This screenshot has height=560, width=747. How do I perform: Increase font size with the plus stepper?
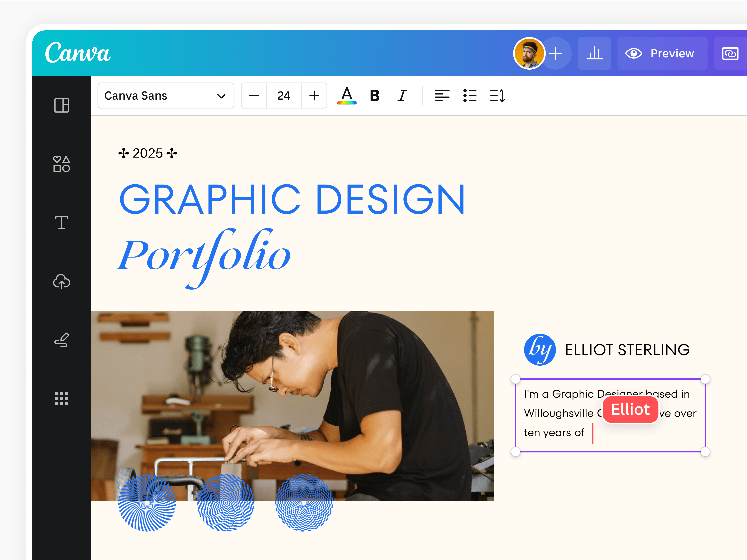(x=314, y=96)
